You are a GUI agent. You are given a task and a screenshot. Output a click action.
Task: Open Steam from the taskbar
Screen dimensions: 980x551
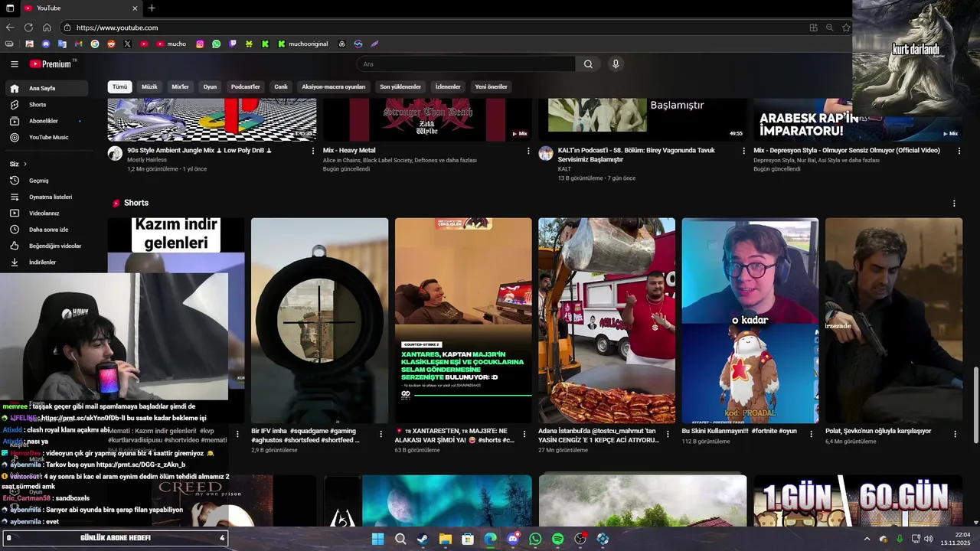pos(423,540)
